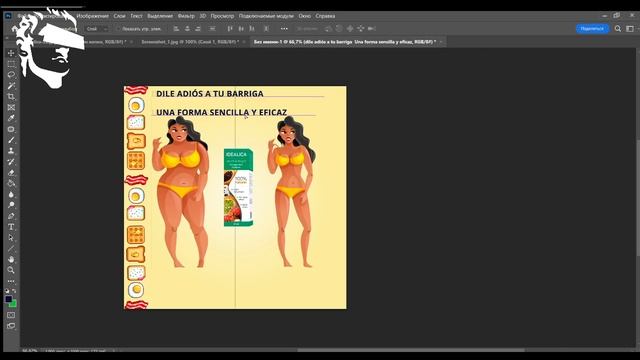Screen dimensions: 640x360
Task: Select the Move tool
Action: (x=11, y=53)
